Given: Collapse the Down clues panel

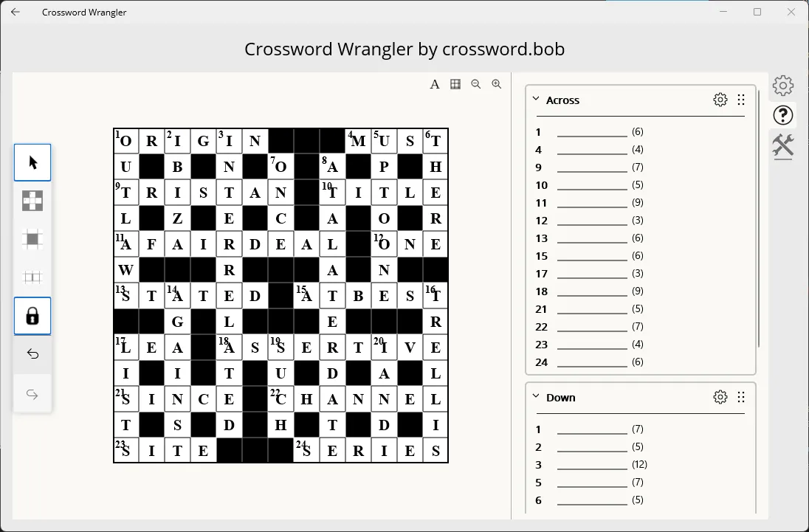Looking at the screenshot, I should tap(536, 396).
